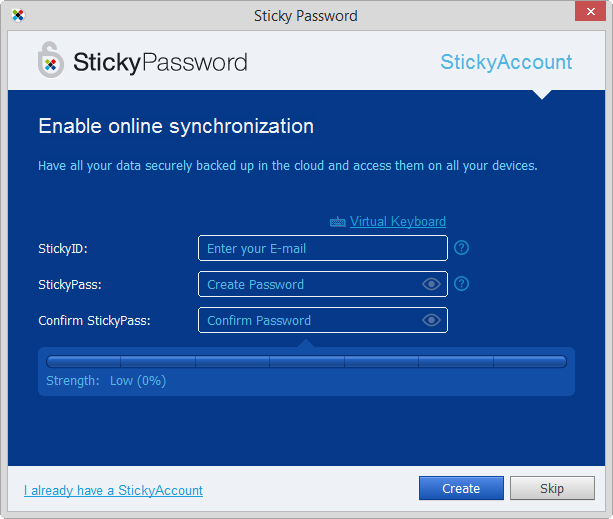
Task: Click the 'StickyID:' label
Action: pyautogui.click(x=63, y=249)
